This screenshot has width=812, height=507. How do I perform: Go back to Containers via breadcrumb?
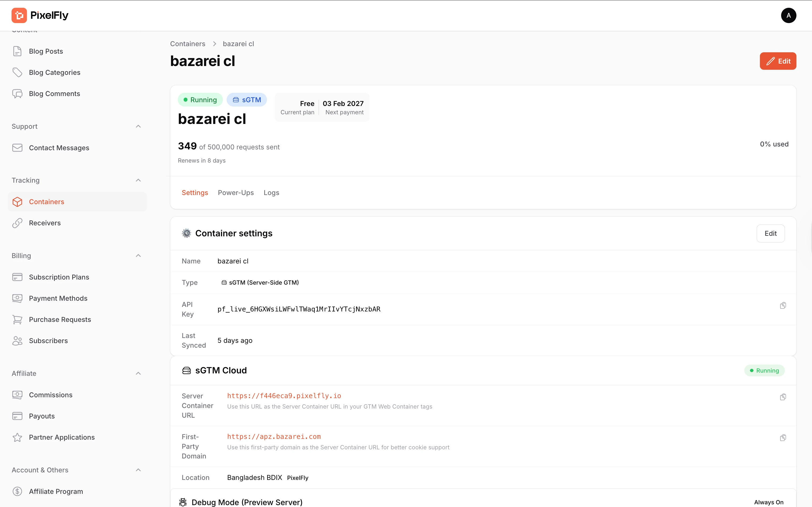coord(188,44)
